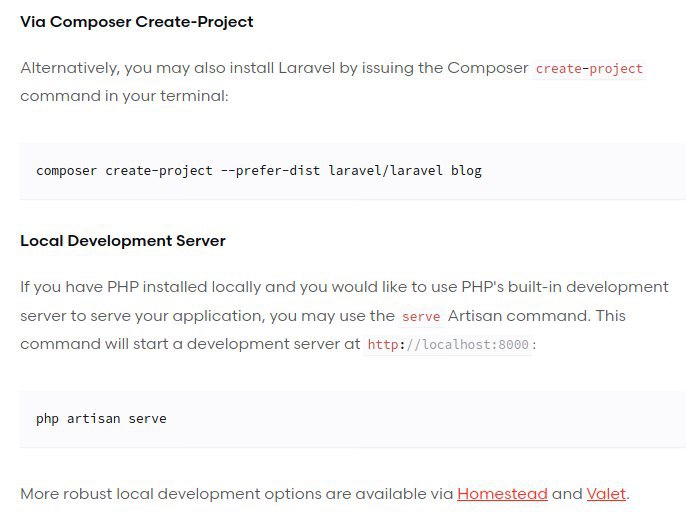Click 'command in your terminal:' text
This screenshot has width=686, height=523.
coord(124,96)
